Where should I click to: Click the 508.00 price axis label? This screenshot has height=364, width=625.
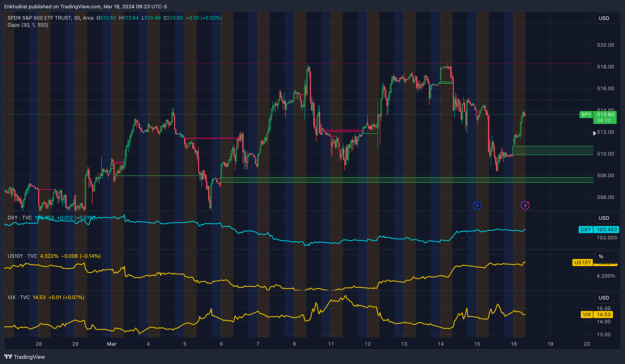click(x=605, y=176)
